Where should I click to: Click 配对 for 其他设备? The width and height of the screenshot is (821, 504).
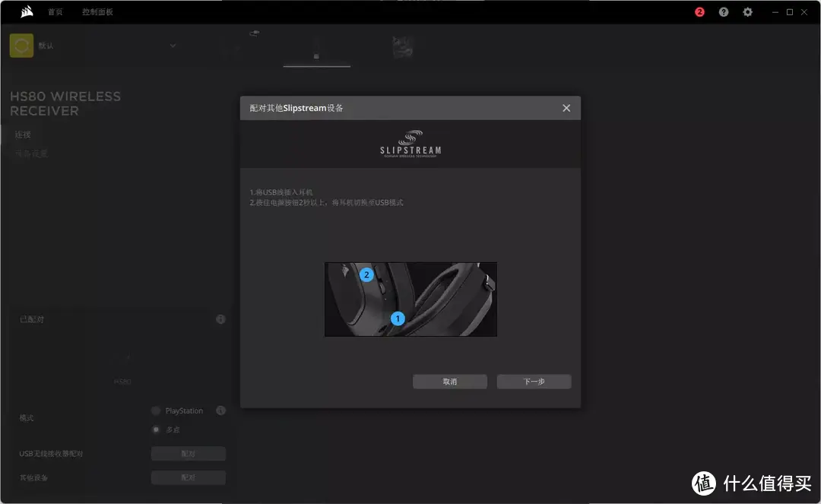pyautogui.click(x=189, y=477)
